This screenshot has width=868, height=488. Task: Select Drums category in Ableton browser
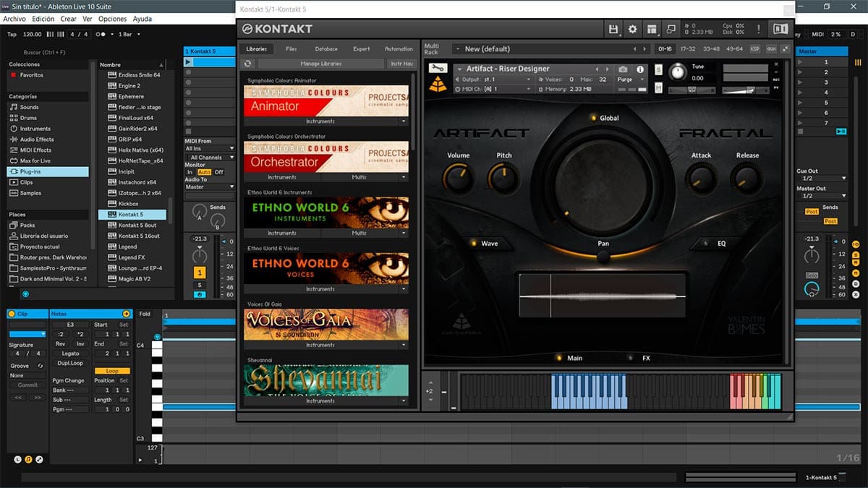click(x=28, y=118)
